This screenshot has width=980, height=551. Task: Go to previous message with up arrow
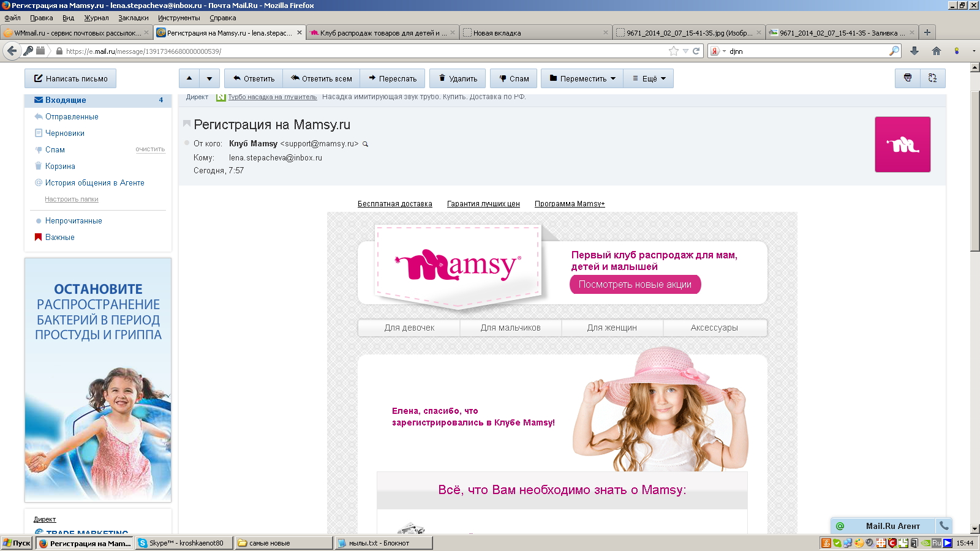189,78
